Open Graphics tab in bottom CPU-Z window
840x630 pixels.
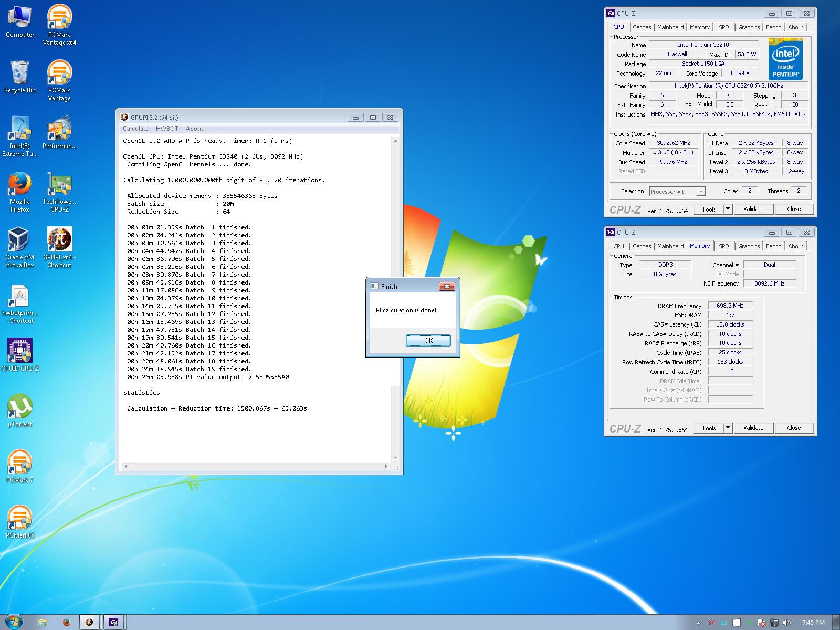coord(749,246)
